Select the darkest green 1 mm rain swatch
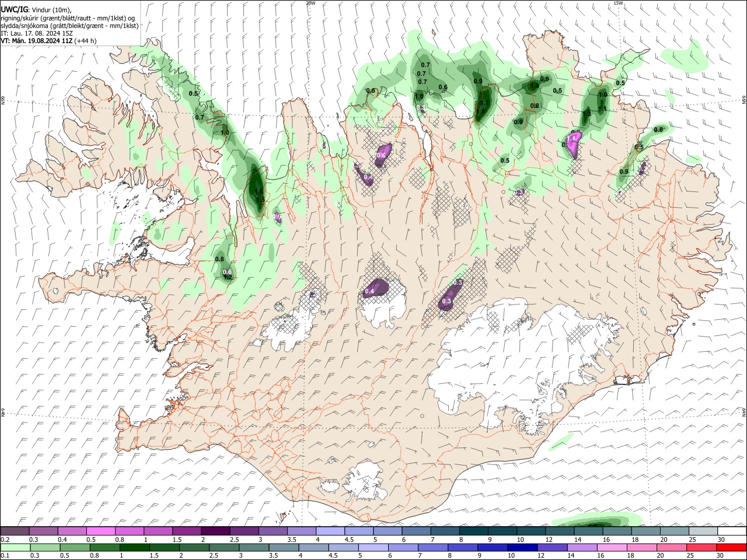The width and height of the screenshot is (747, 560). pos(135,547)
